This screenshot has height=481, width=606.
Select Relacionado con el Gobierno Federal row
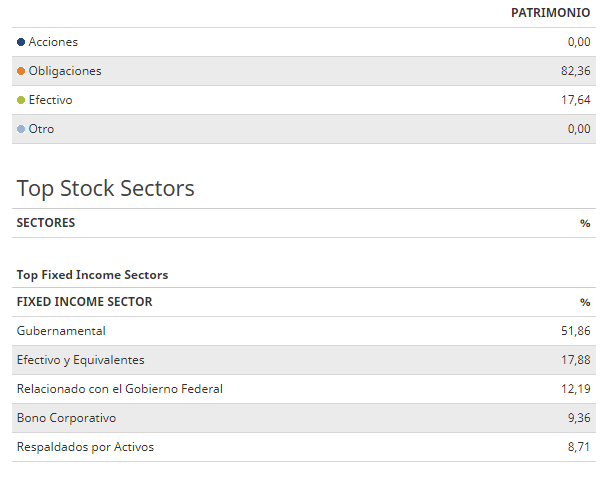(x=304, y=389)
